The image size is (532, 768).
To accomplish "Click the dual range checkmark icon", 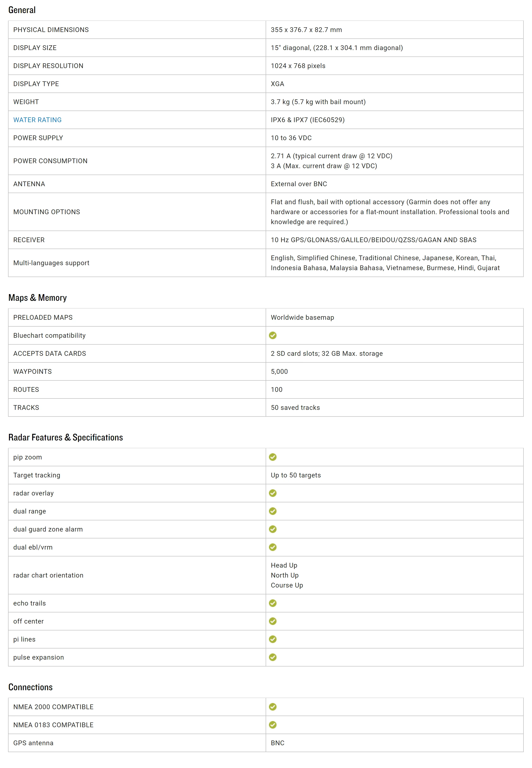I will [273, 511].
